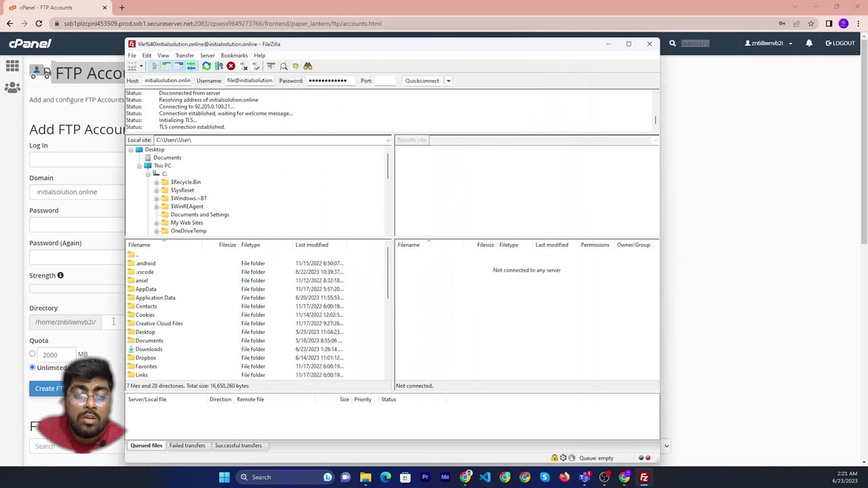868x488 pixels.
Task: Open directory listing filters icon
Action: point(271,66)
